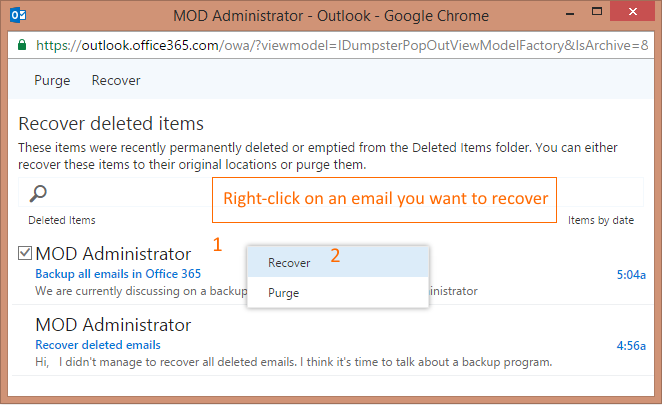Click the green padlock security icon
Image resolution: width=662 pixels, height=405 pixels.
(x=22, y=45)
